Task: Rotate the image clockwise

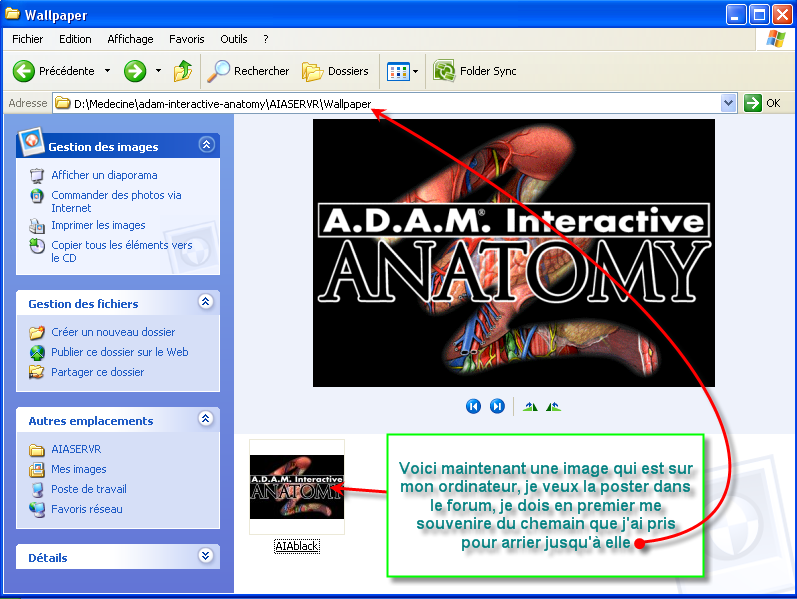Action: click(x=530, y=406)
